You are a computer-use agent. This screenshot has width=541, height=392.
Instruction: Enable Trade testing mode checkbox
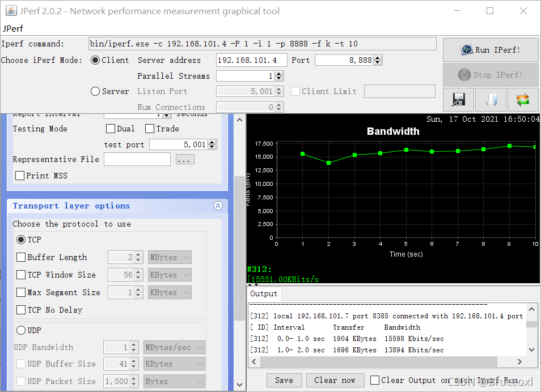tap(150, 129)
